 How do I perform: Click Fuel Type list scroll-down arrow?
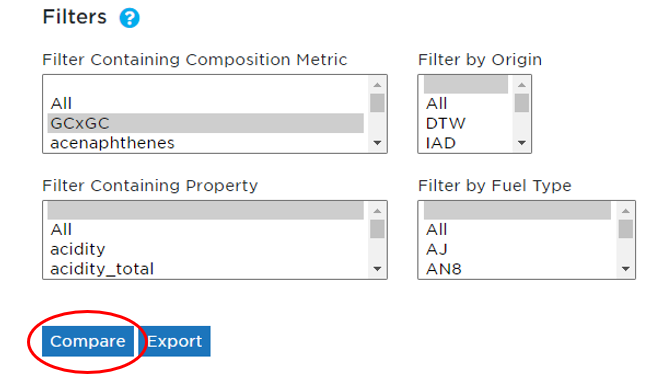click(626, 269)
